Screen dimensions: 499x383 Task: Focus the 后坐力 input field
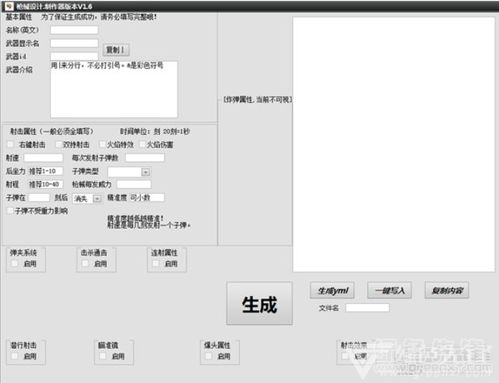[x=45, y=171]
